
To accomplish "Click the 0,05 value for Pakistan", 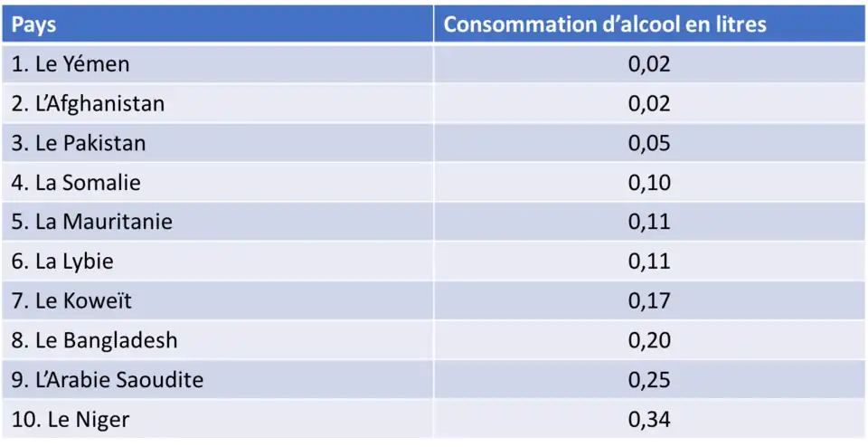I will tap(649, 143).
